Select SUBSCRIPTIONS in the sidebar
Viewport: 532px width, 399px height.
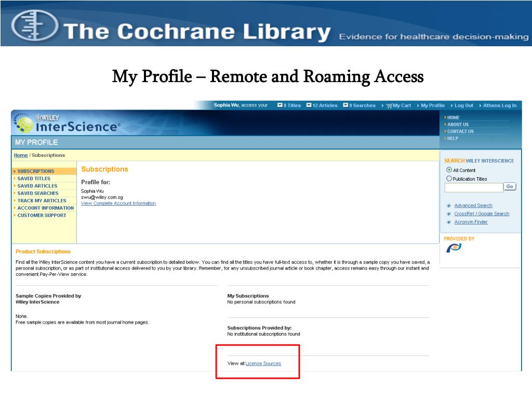36,171
